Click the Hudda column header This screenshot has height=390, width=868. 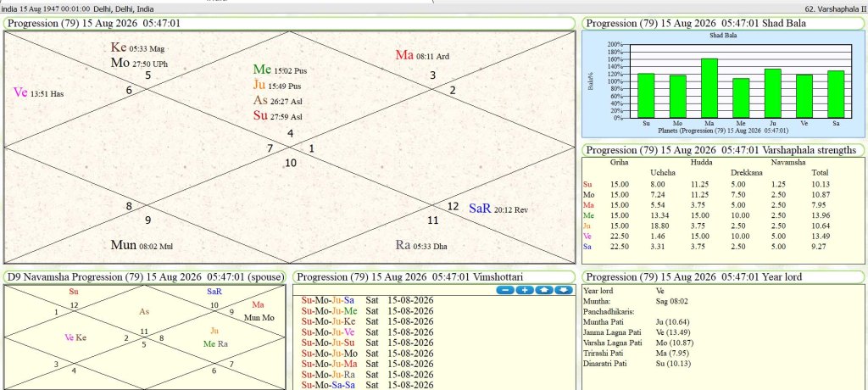(x=700, y=162)
